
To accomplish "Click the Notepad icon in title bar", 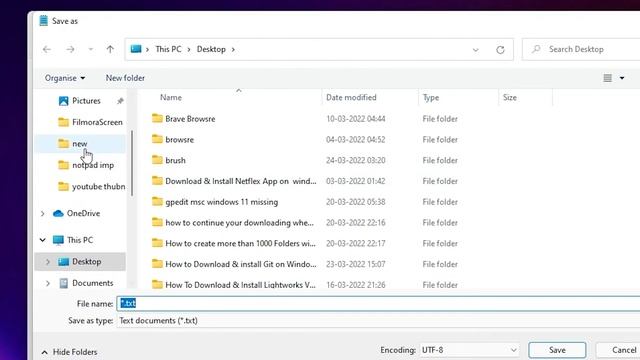I will [x=44, y=20].
